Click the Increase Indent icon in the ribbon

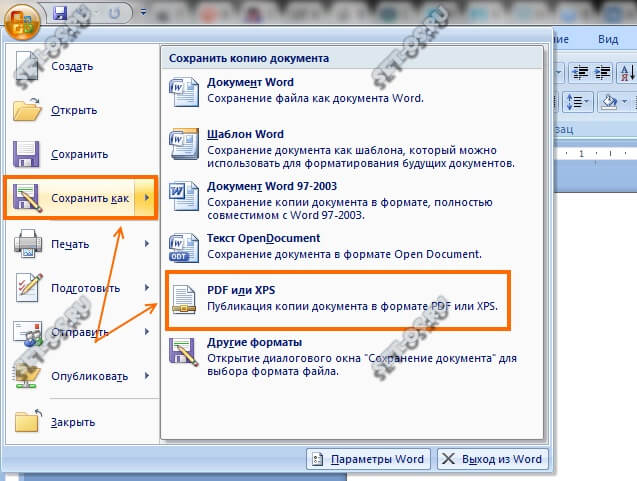602,73
